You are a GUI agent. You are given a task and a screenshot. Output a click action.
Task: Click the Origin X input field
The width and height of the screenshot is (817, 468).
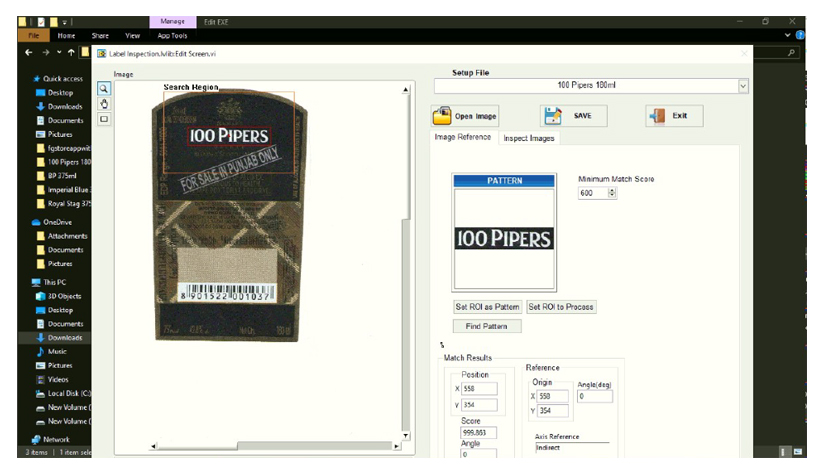[553, 396]
